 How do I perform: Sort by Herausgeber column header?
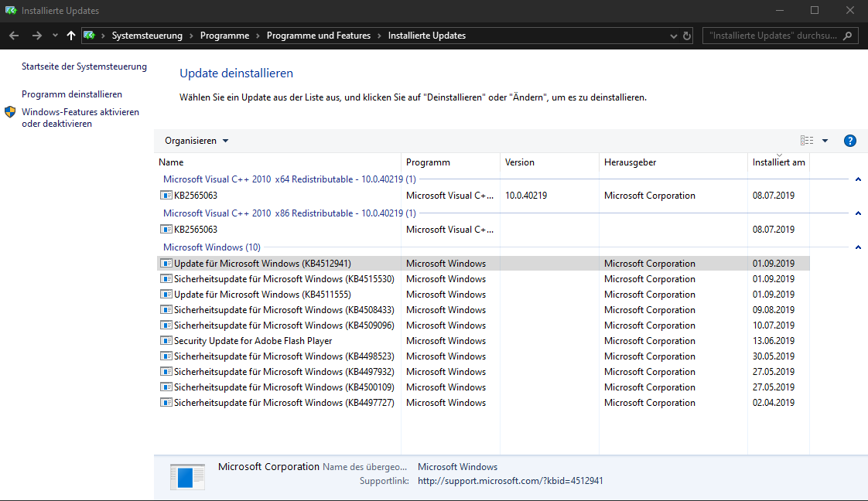630,162
